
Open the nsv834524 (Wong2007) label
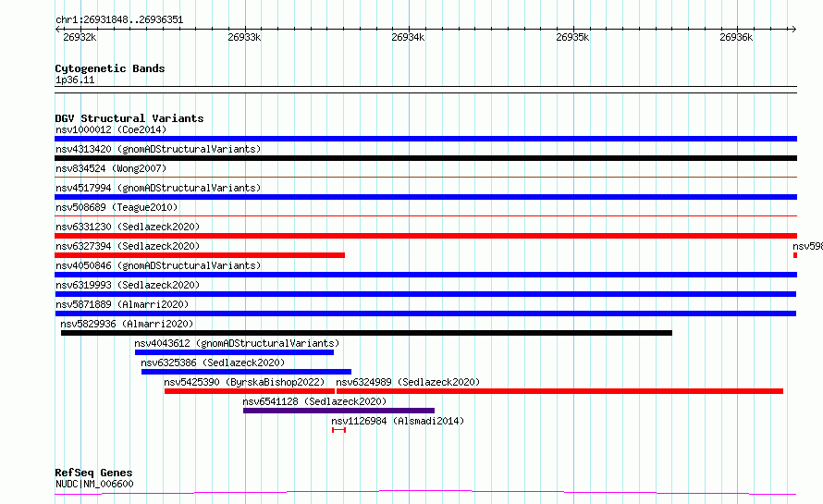pyautogui.click(x=111, y=168)
